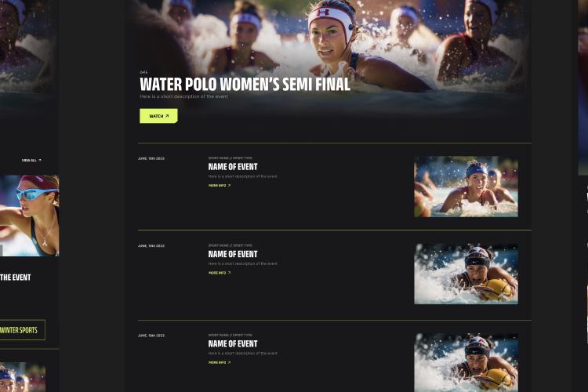Click arrow icon beside third MORE INFO

(229, 362)
